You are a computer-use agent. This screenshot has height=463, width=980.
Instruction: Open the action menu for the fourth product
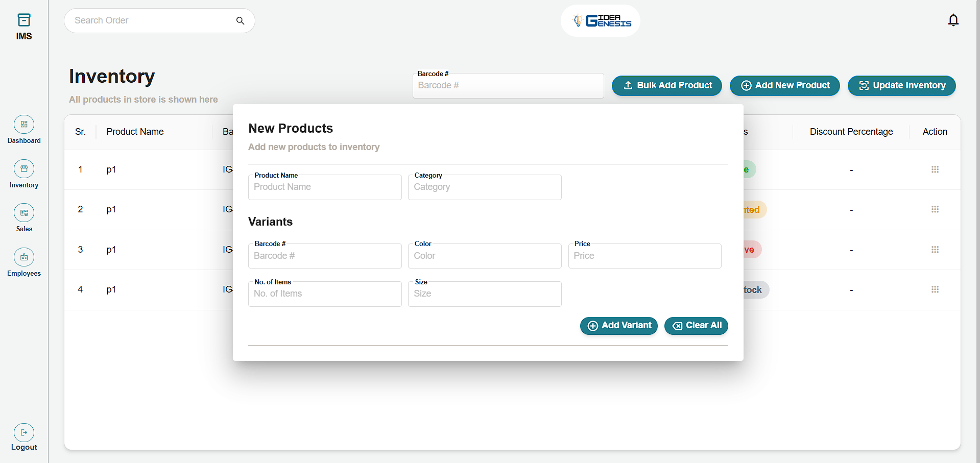tap(935, 289)
